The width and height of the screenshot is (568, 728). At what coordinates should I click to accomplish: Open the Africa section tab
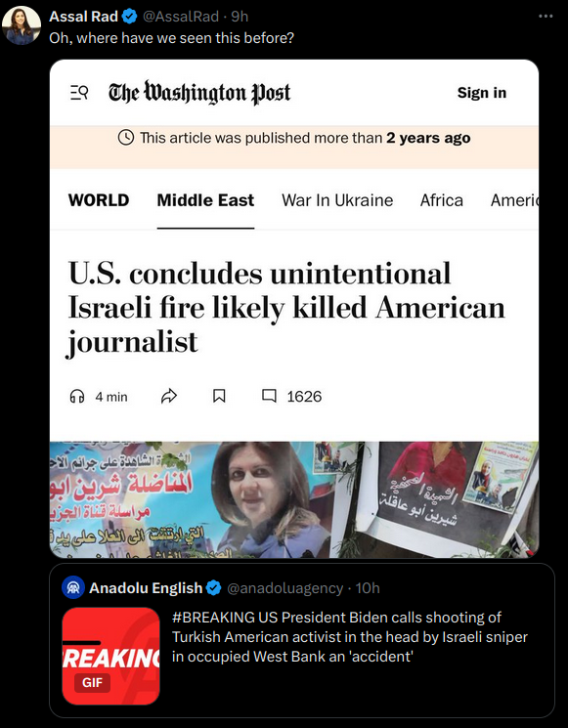click(x=441, y=200)
